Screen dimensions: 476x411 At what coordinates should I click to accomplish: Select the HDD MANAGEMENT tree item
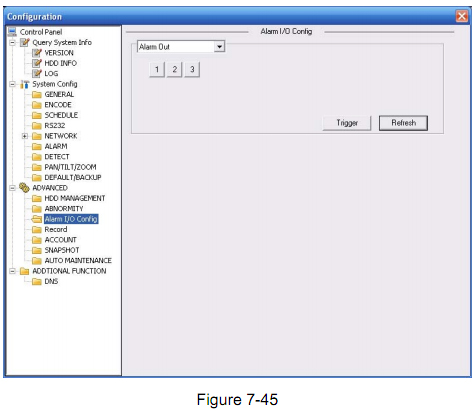(75, 198)
